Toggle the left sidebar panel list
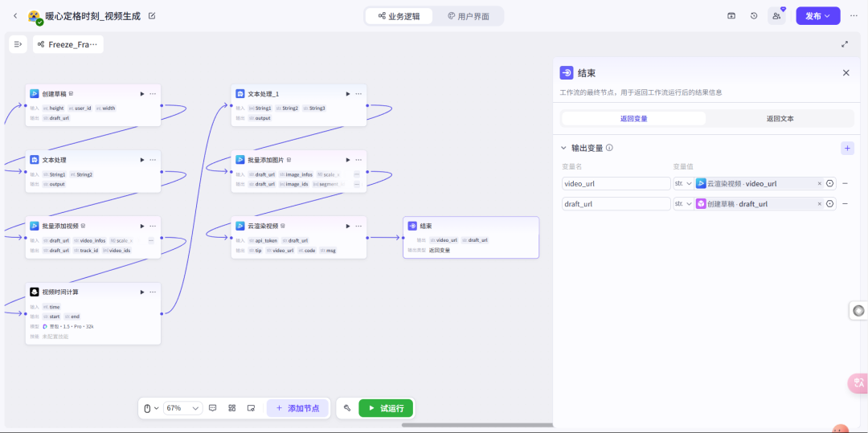 18,44
